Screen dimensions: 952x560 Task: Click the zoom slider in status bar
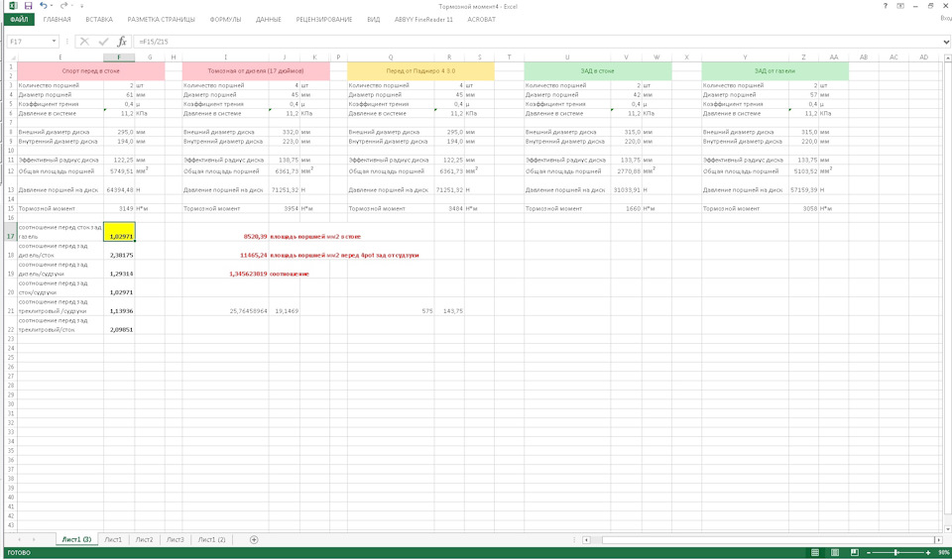[896, 552]
